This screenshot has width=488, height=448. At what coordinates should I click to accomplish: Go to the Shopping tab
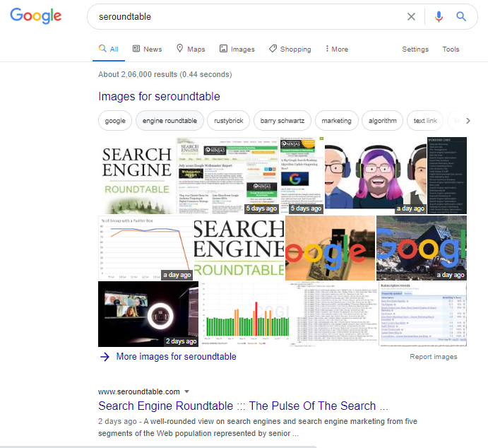290,49
